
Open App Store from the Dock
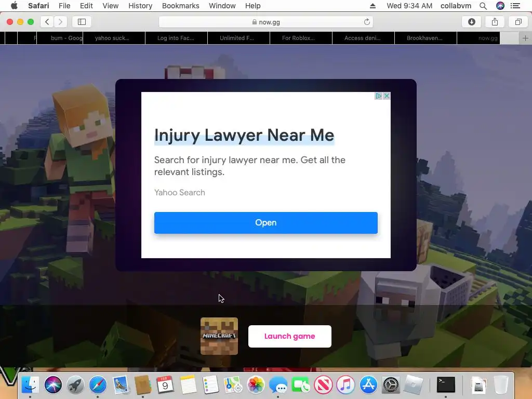368,385
